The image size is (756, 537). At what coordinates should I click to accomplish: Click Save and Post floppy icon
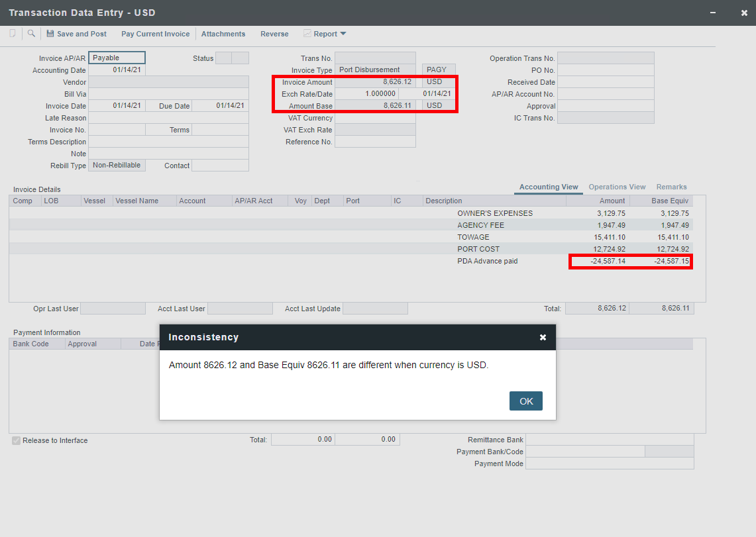[x=50, y=34]
